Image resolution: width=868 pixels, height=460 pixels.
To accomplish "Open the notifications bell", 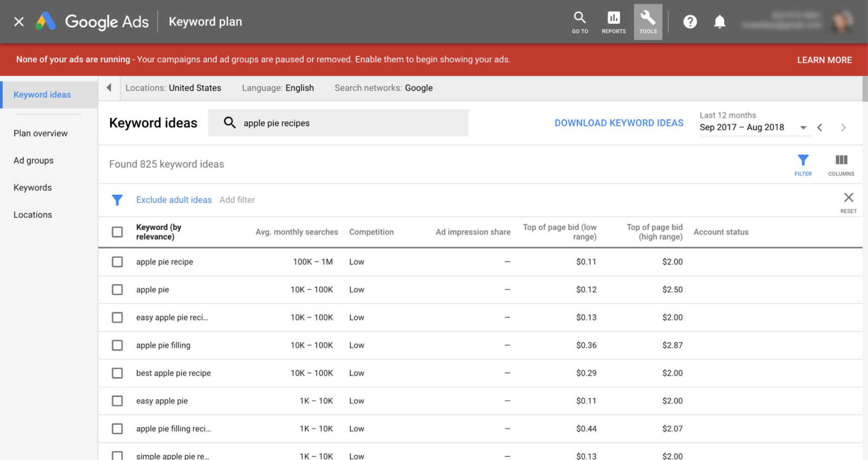I will pyautogui.click(x=719, y=22).
